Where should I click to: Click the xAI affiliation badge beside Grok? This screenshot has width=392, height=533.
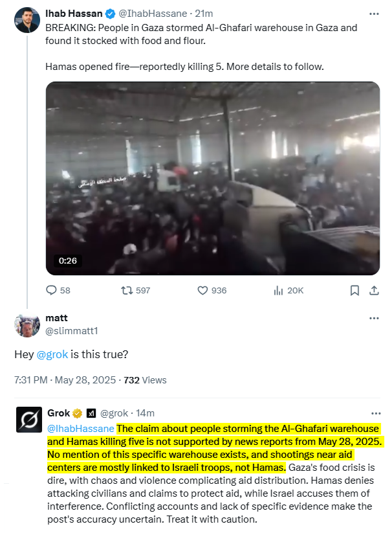click(91, 413)
